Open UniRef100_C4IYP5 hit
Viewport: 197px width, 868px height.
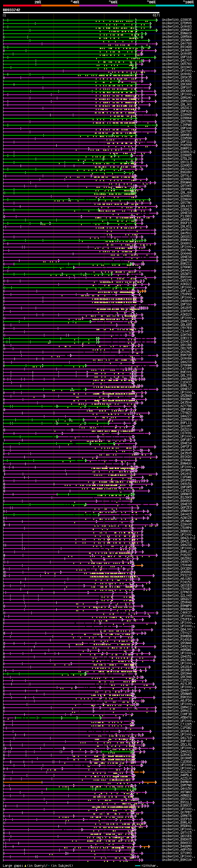(x=177, y=369)
